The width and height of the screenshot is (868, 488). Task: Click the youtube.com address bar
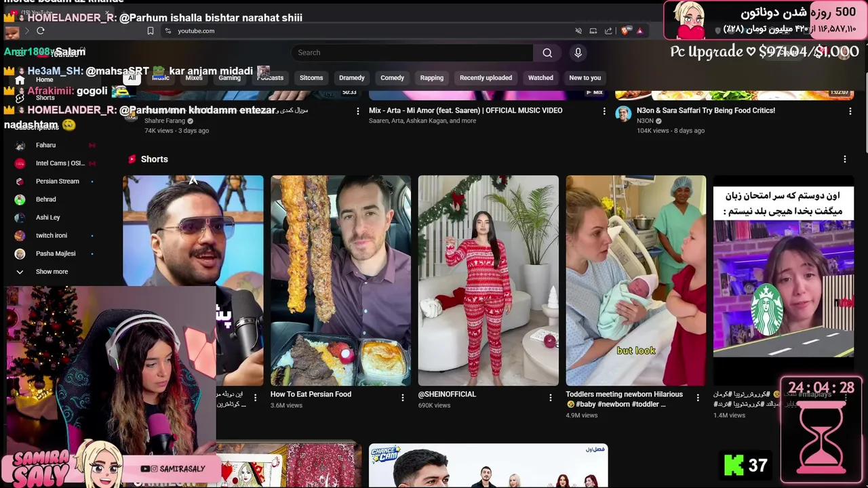click(366, 30)
